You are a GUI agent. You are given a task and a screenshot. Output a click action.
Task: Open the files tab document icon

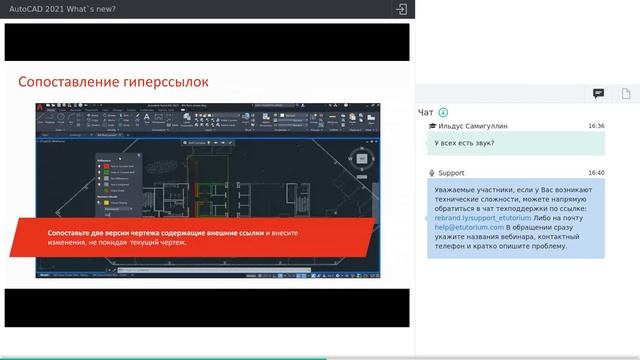tap(626, 93)
